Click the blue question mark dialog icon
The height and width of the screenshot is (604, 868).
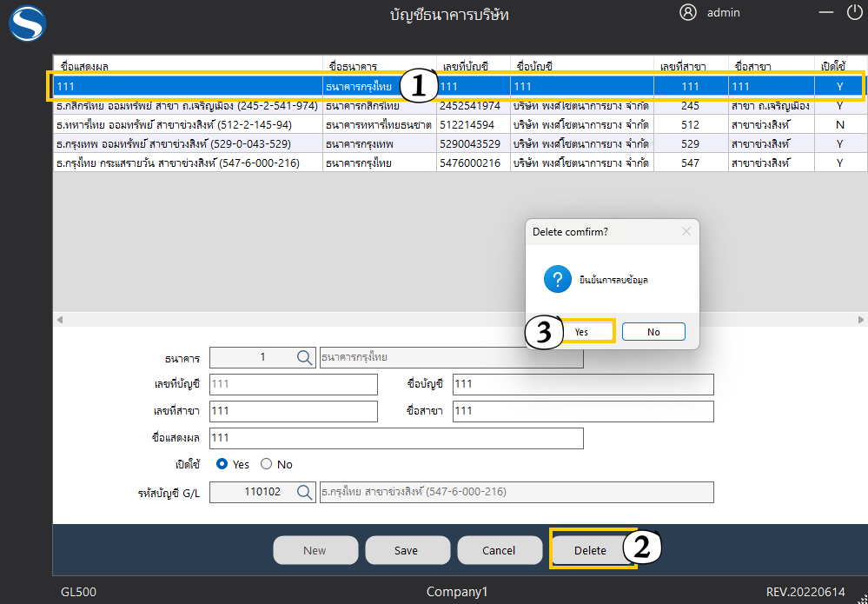(x=556, y=280)
